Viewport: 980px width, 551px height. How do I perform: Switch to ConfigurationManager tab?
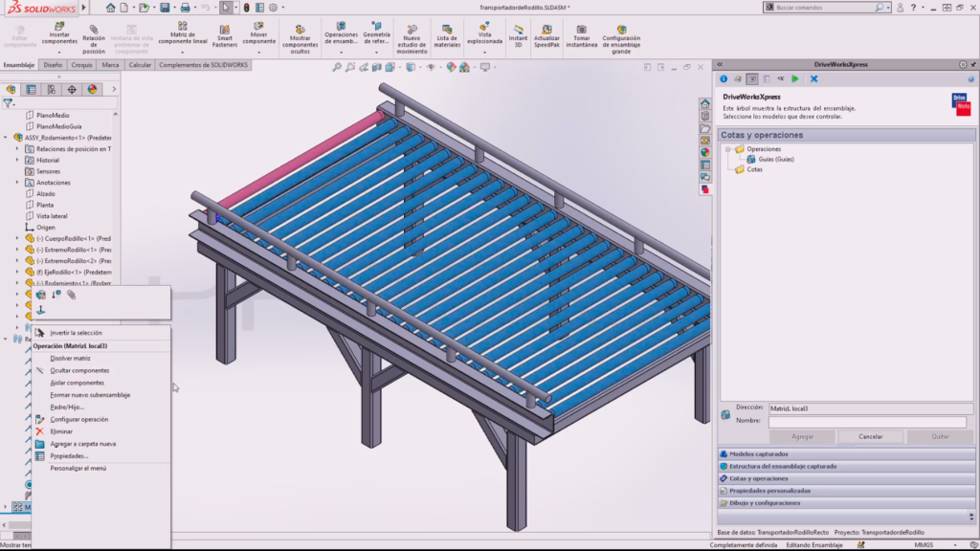pyautogui.click(x=52, y=89)
